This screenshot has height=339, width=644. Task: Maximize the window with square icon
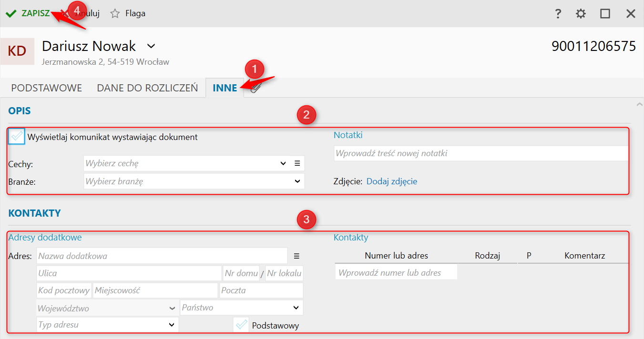(x=605, y=13)
